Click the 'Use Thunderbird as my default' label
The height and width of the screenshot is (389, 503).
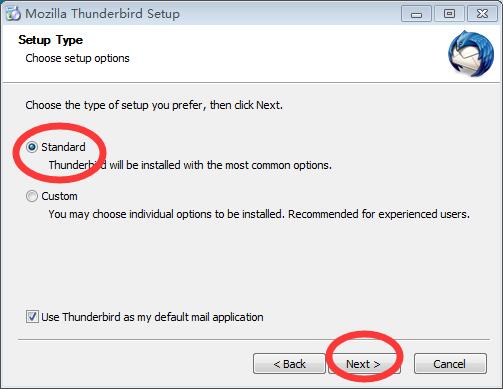(152, 317)
